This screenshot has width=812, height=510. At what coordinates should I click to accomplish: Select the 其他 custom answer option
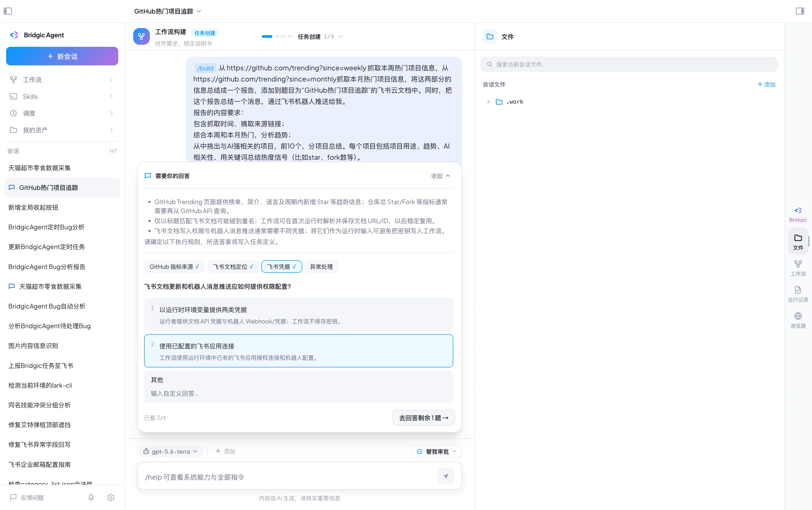click(298, 387)
